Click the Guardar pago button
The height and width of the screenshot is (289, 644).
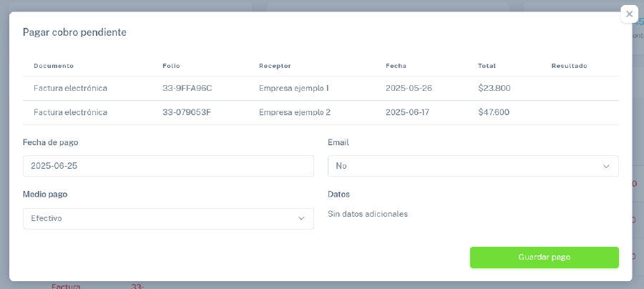544,257
